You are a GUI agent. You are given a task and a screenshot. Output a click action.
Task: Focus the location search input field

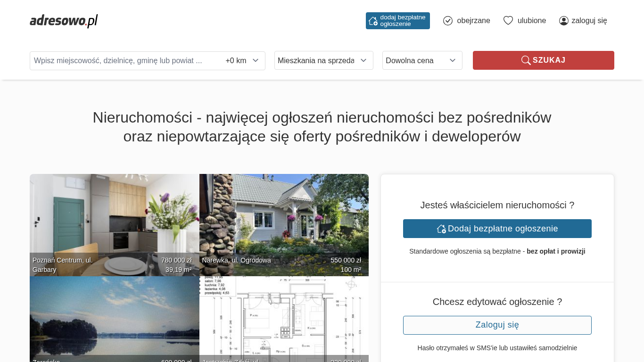pos(125,60)
